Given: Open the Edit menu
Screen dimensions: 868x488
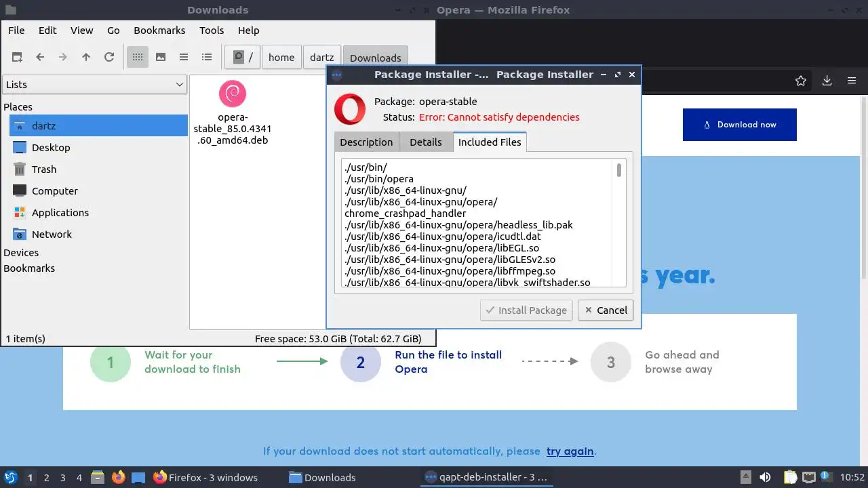Looking at the screenshot, I should (47, 30).
